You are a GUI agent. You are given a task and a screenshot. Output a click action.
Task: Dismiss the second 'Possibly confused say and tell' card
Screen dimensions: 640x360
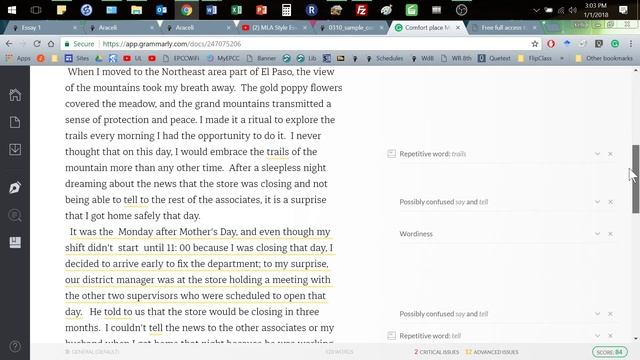tap(610, 314)
